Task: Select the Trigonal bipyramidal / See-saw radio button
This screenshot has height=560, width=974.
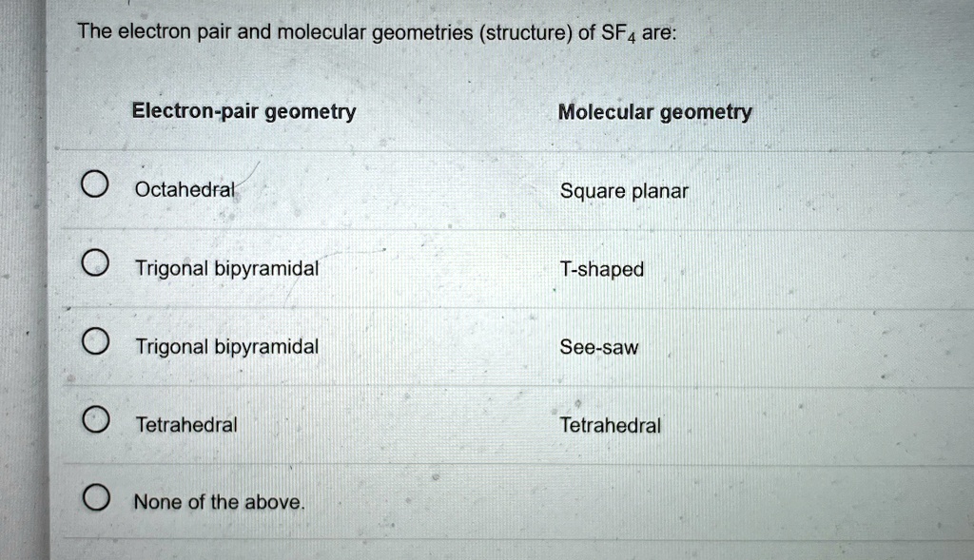Action: coord(95,340)
